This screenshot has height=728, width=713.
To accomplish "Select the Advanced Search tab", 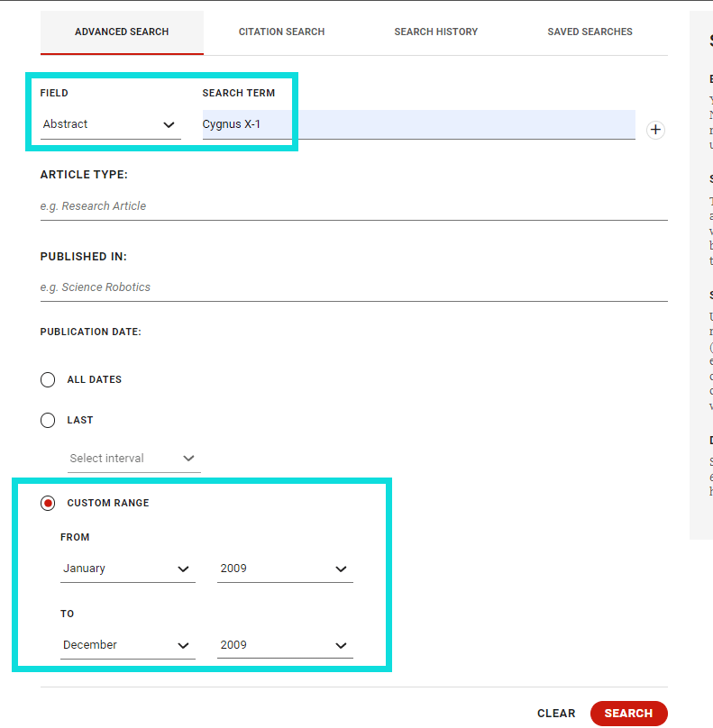I will (x=122, y=32).
